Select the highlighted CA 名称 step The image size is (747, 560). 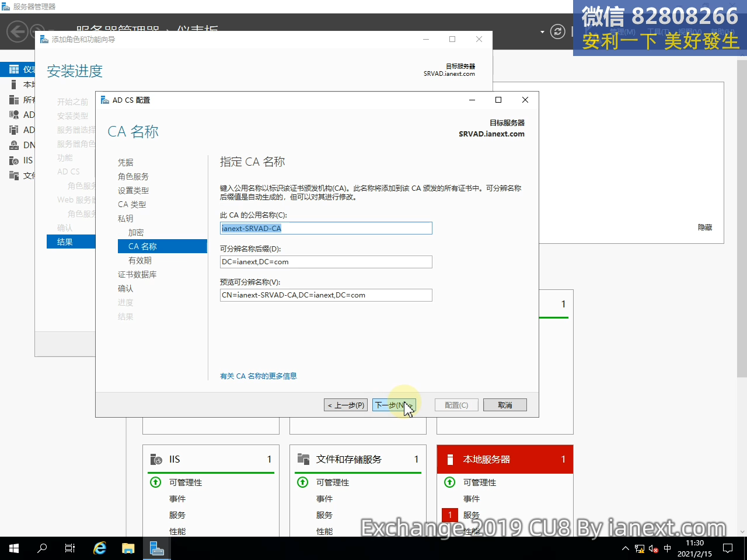[162, 246]
